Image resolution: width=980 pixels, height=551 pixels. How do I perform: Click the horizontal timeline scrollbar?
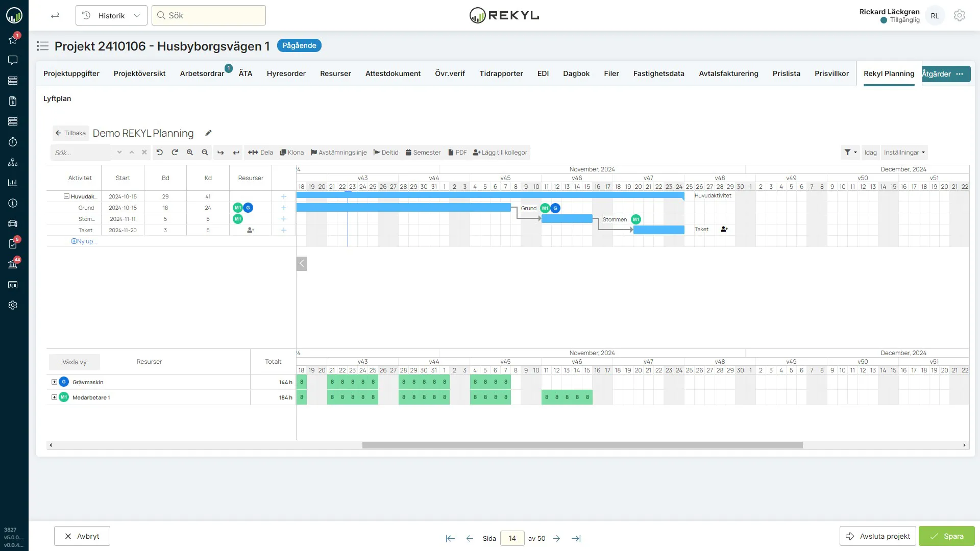(x=582, y=445)
